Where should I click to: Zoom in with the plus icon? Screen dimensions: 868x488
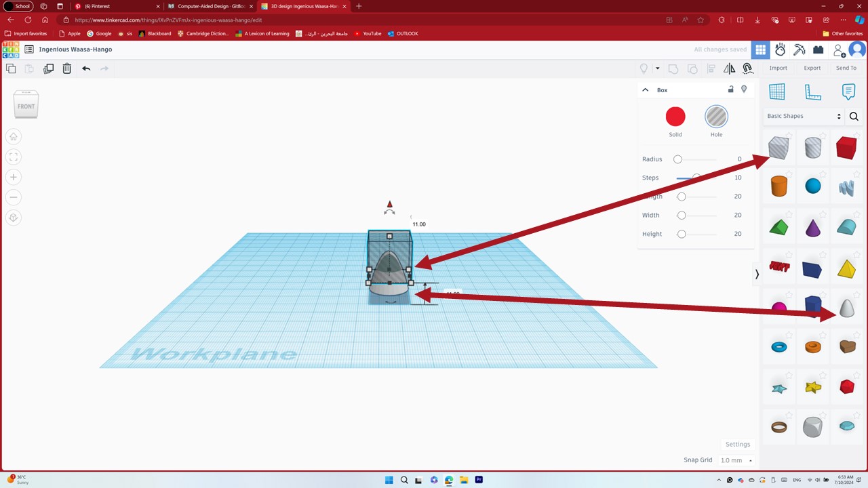click(14, 177)
